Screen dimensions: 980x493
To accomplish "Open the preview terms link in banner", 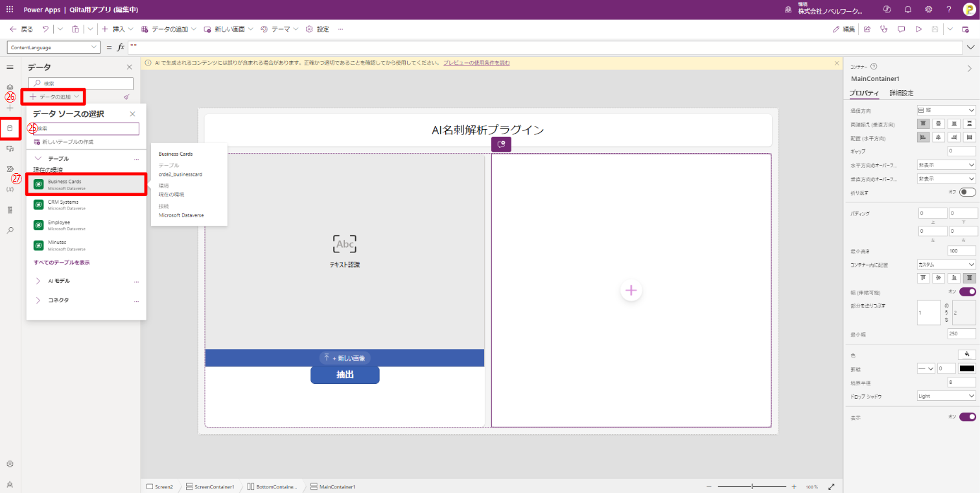I will (x=476, y=63).
